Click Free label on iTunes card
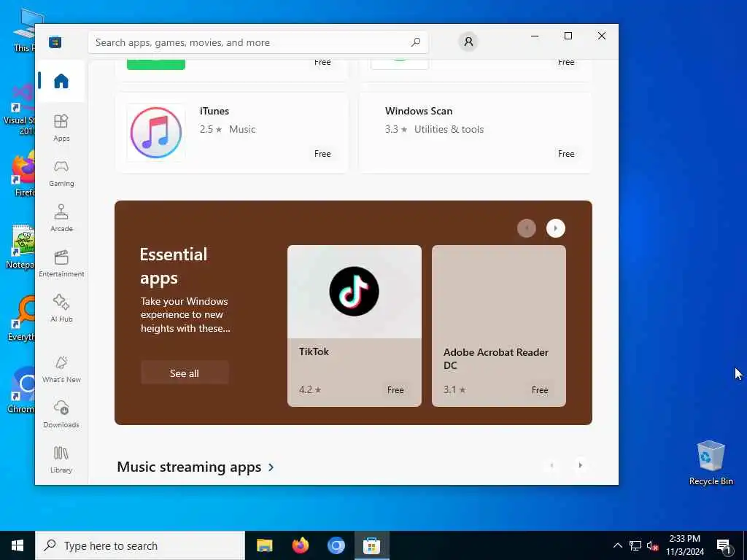 point(322,154)
